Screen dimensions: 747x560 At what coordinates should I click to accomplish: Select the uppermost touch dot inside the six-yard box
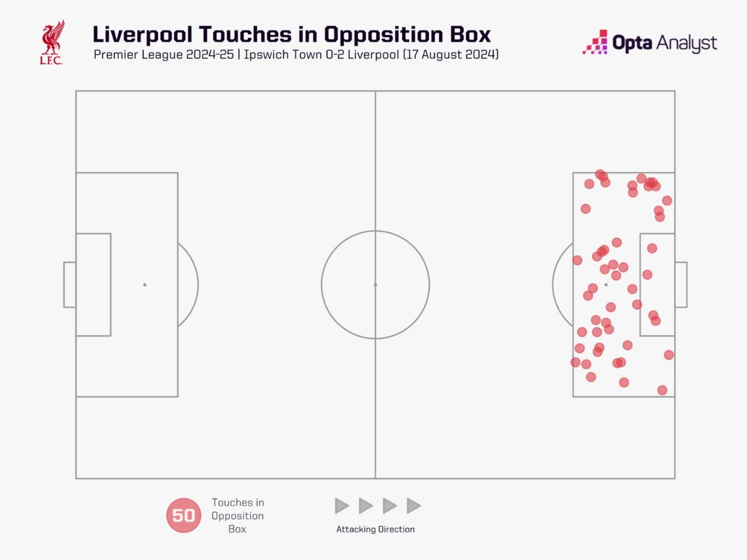(x=652, y=249)
